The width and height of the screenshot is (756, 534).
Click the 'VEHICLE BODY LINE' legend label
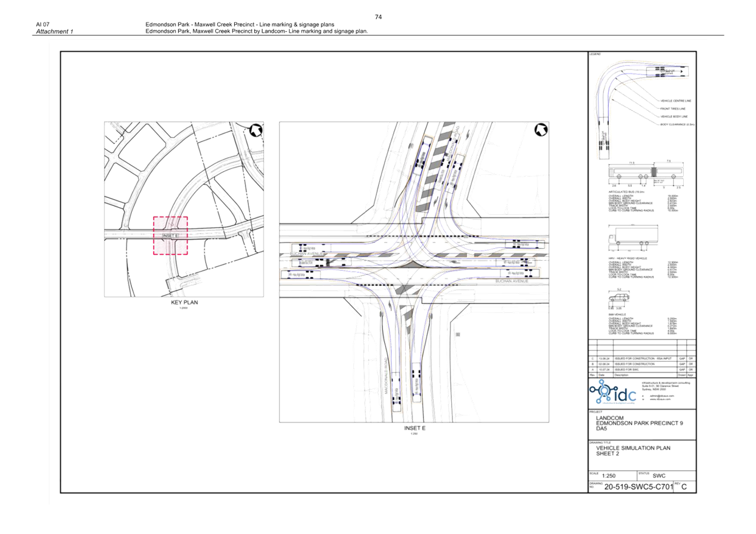(x=674, y=116)
